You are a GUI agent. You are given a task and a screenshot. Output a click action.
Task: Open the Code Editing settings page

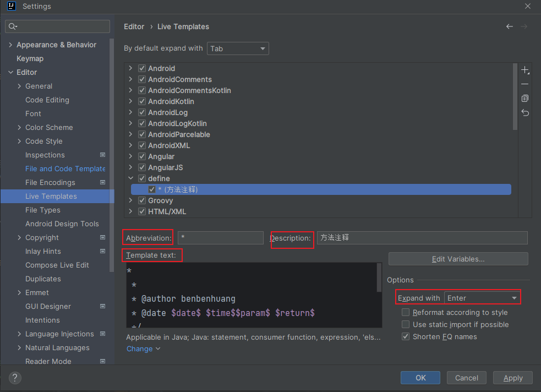47,100
